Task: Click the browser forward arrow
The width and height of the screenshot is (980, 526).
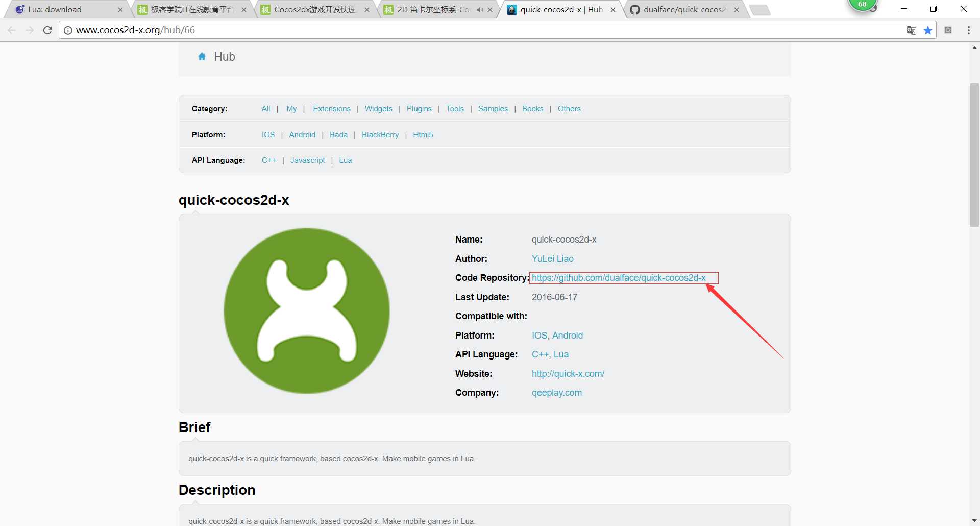Action: point(30,30)
